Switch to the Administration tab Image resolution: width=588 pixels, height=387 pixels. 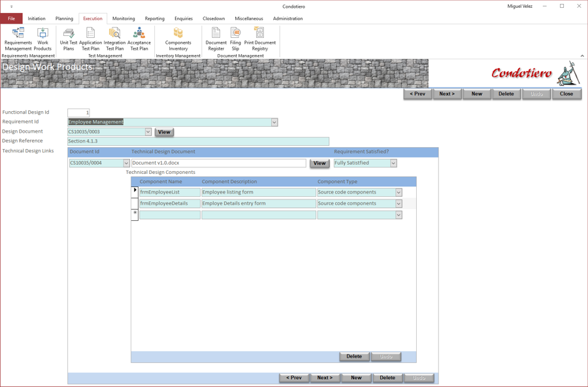click(x=287, y=18)
